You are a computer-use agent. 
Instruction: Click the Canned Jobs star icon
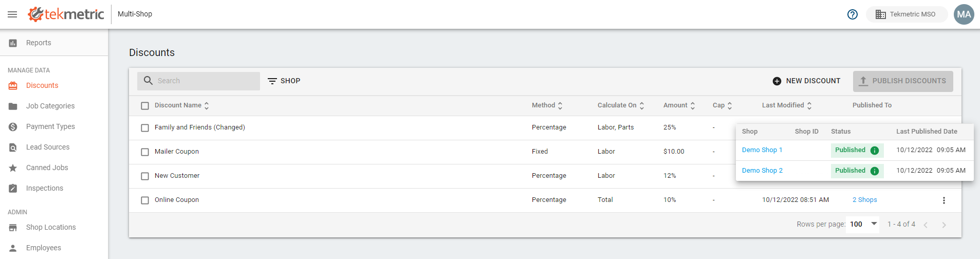coord(13,168)
